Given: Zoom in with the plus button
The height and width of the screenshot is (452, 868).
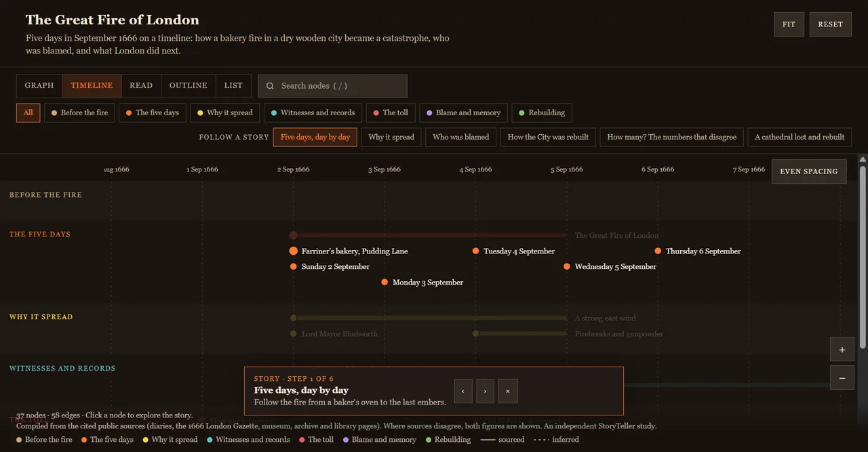Looking at the screenshot, I should coord(842,350).
